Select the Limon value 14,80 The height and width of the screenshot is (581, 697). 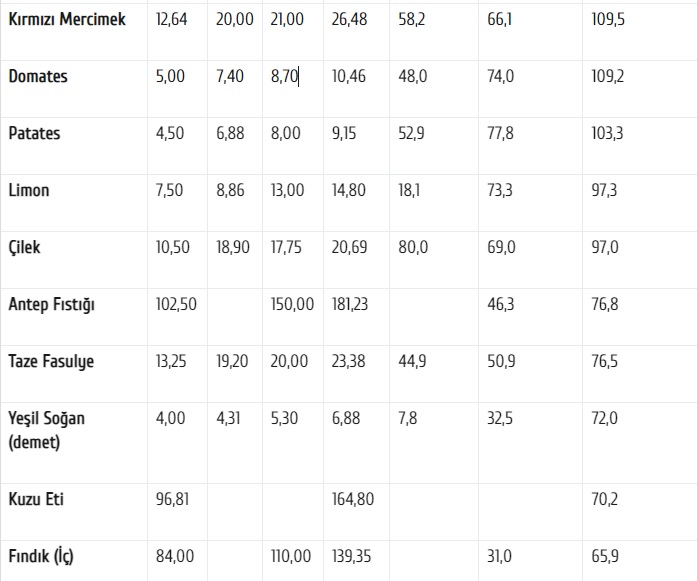tap(348, 190)
